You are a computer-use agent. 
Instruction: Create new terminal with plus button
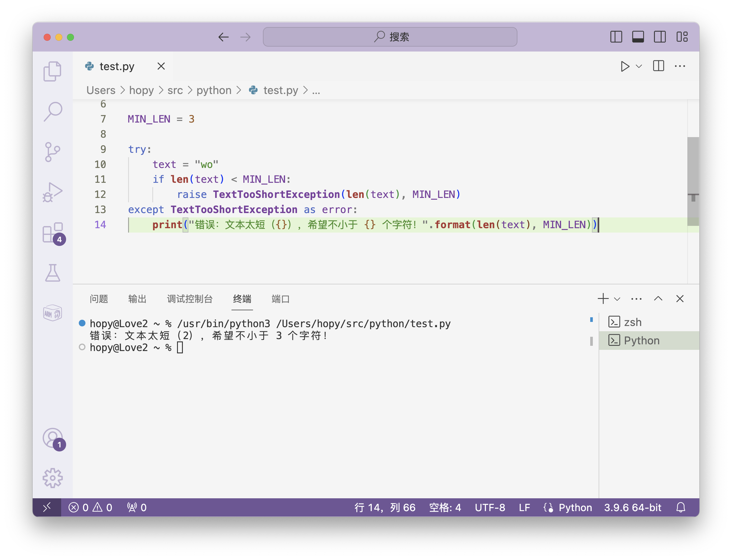tap(603, 299)
